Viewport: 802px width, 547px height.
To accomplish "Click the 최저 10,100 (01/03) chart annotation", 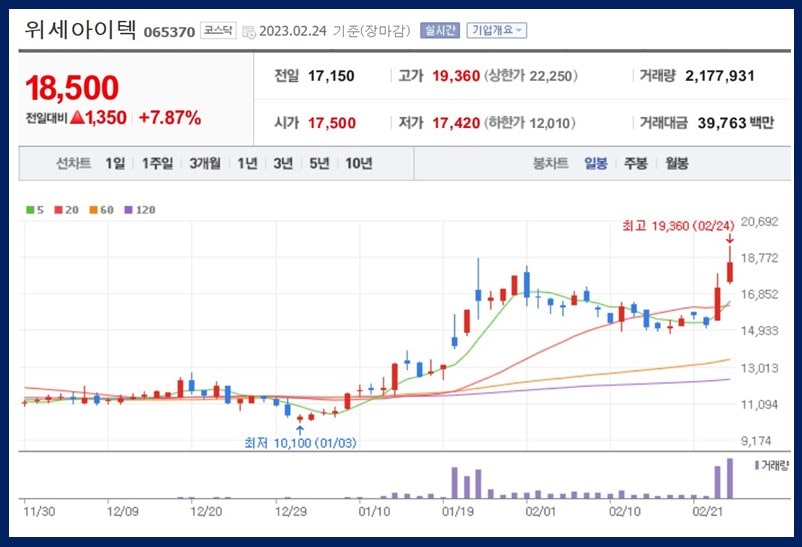I will coord(300,443).
